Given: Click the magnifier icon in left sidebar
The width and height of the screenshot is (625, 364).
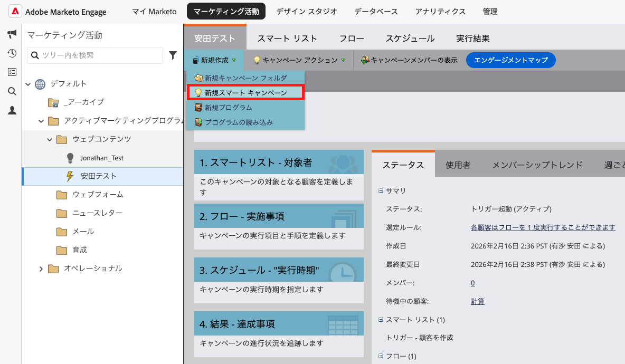Looking at the screenshot, I should [12, 91].
